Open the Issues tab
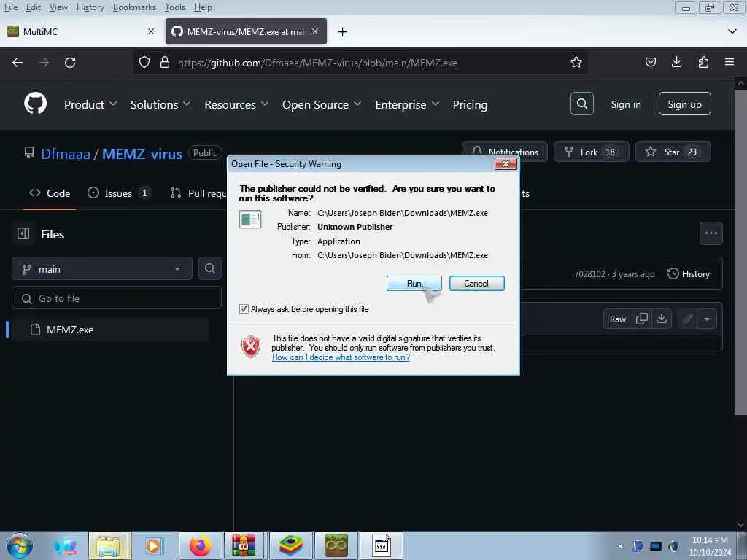 click(120, 192)
